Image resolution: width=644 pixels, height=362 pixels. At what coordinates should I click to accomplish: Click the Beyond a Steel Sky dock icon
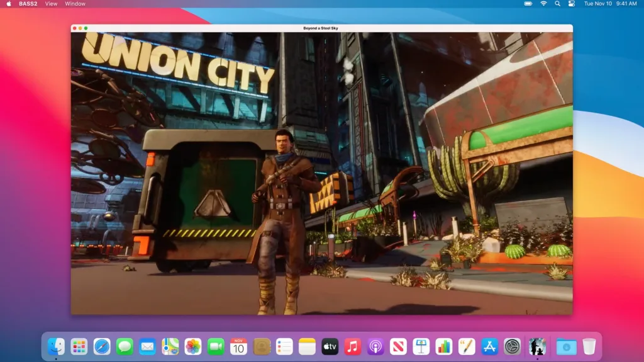point(536,346)
